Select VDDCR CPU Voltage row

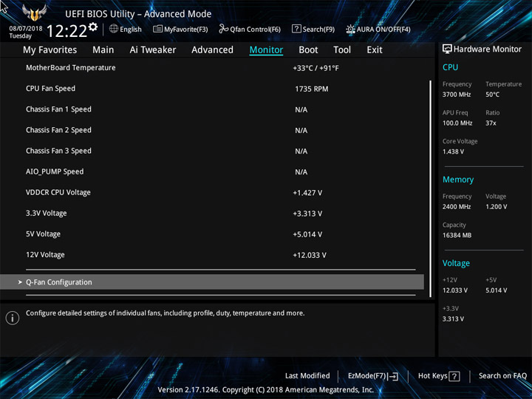pyautogui.click(x=212, y=192)
